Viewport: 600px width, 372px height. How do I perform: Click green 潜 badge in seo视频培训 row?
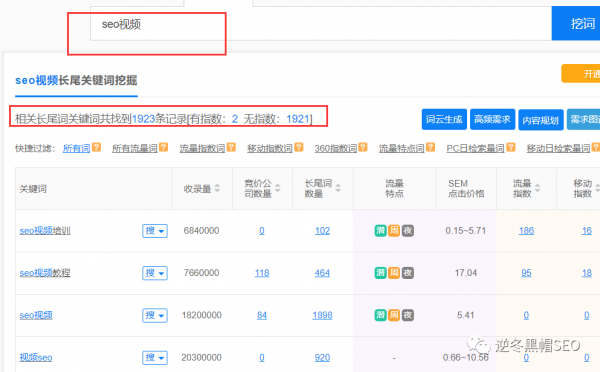pos(380,230)
